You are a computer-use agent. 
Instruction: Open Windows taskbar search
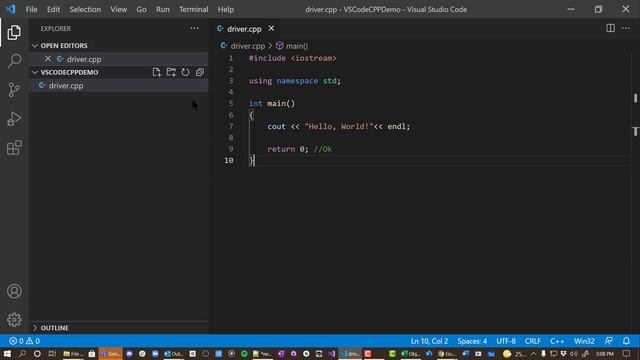[x=22, y=353]
